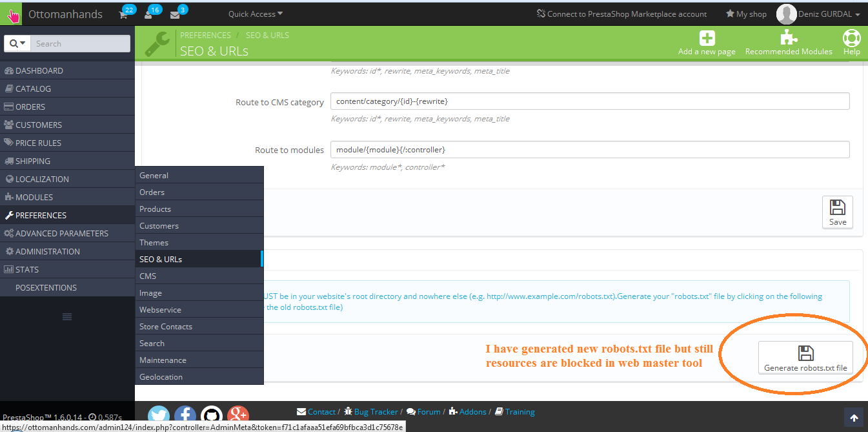Open Recommended Modules puzzle icon

pos(788,38)
